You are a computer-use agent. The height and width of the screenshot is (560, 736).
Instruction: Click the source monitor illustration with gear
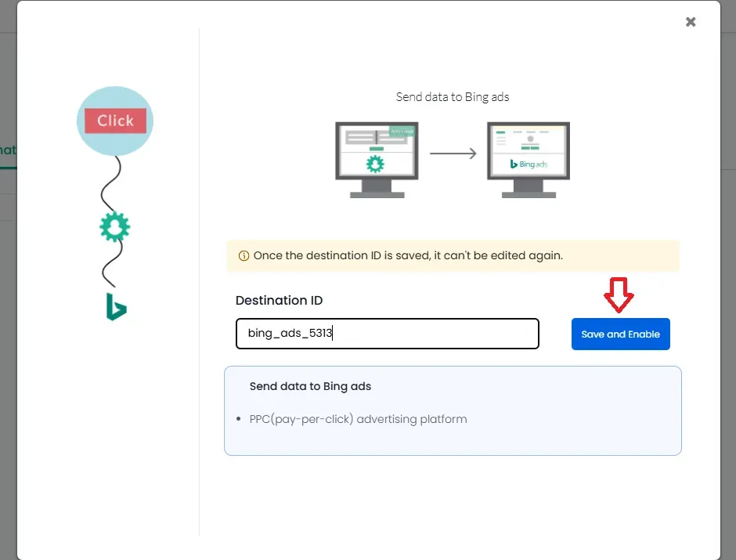pos(377,160)
